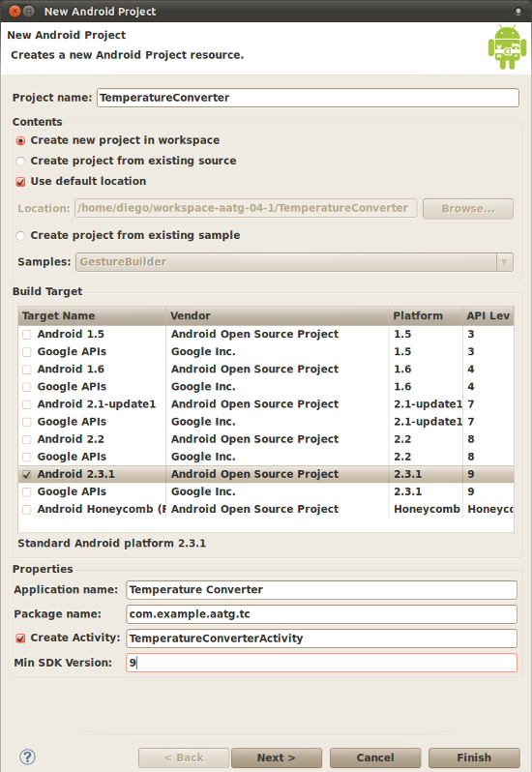Check Google APIs target with platform 1.6
The height and width of the screenshot is (772, 532).
coord(26,388)
